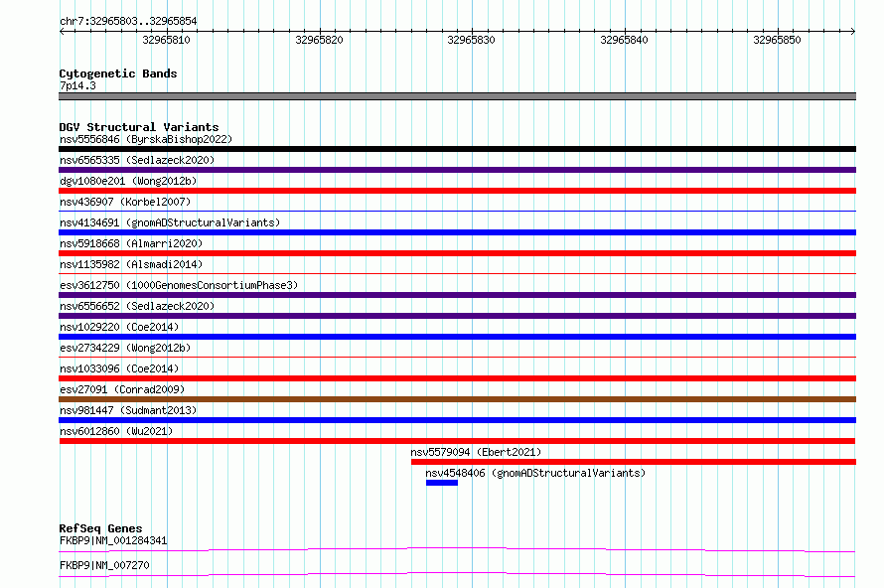The width and height of the screenshot is (884, 588).
Task: Click the DGV Structural Variants track title
Action: click(139, 127)
